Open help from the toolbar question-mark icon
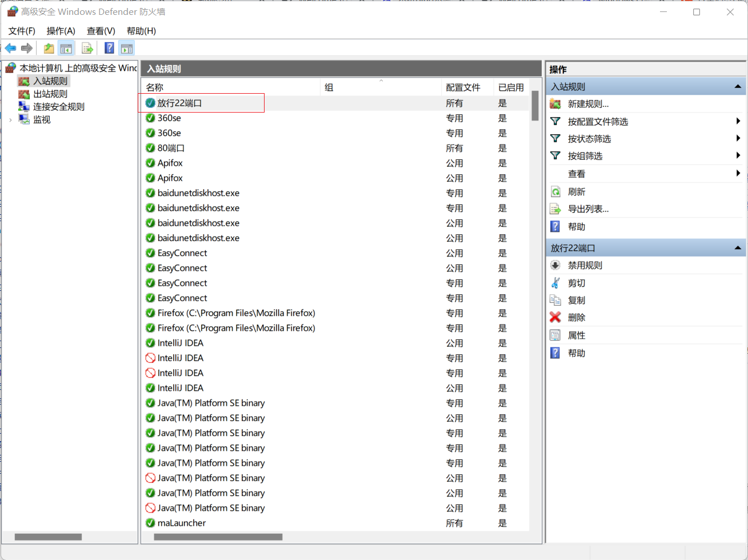Viewport: 748px width, 560px height. click(109, 49)
